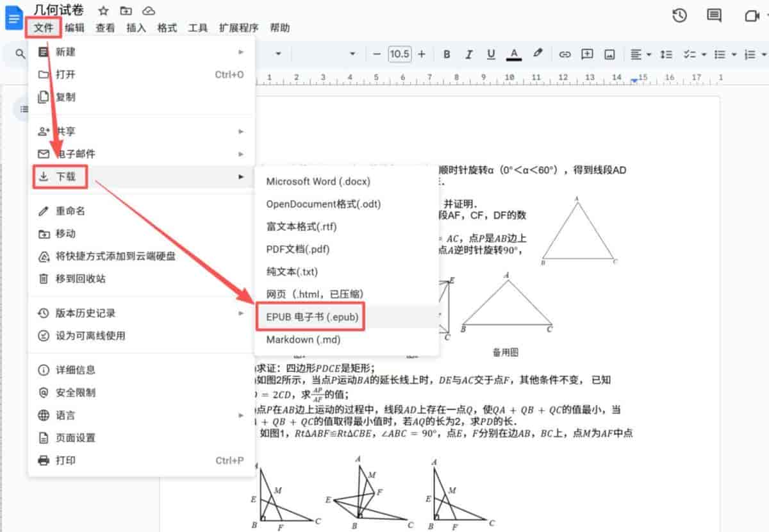
Task: Download as 富文本格式(.rtf)
Action: [347, 226]
